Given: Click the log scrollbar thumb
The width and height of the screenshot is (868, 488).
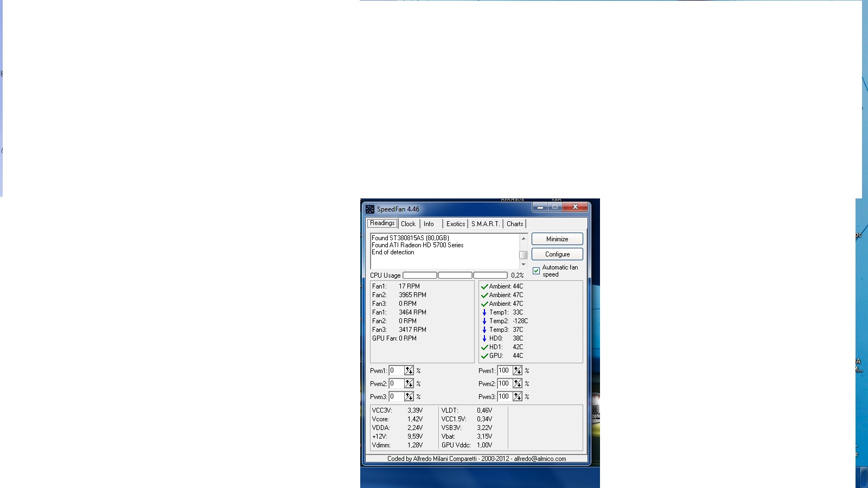Looking at the screenshot, I should pos(524,255).
